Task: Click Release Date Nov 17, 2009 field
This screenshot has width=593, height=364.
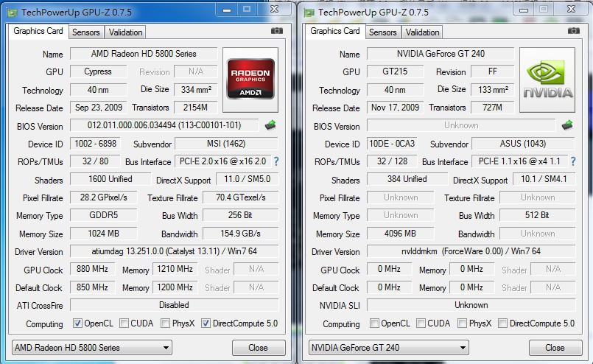Action: pos(395,108)
